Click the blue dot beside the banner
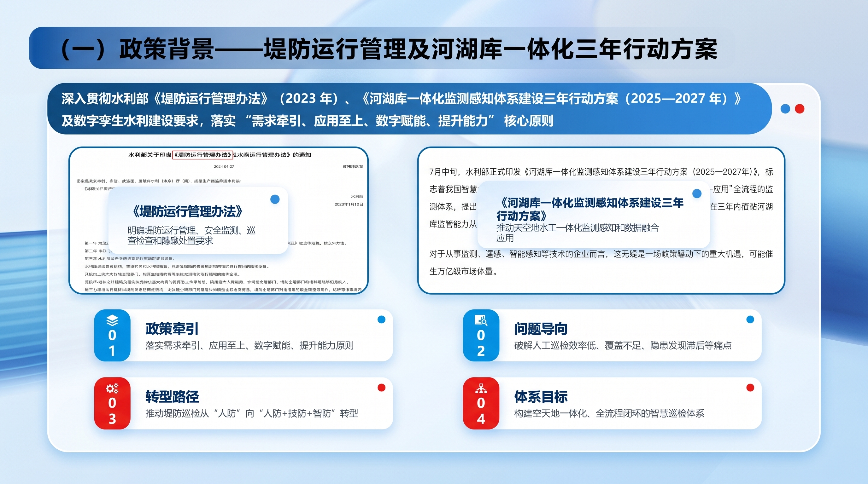Image resolution: width=868 pixels, height=484 pixels. 785,109
